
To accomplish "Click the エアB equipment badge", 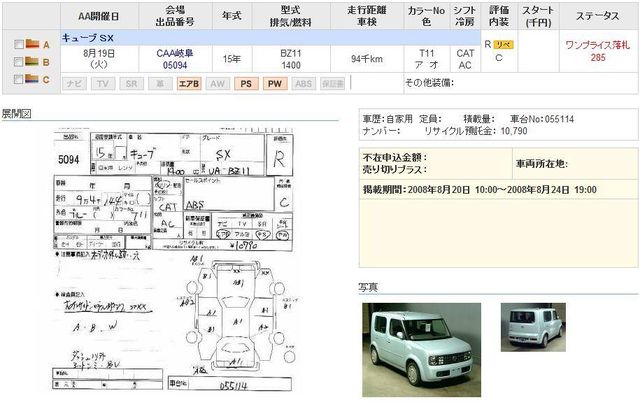I will tap(188, 84).
